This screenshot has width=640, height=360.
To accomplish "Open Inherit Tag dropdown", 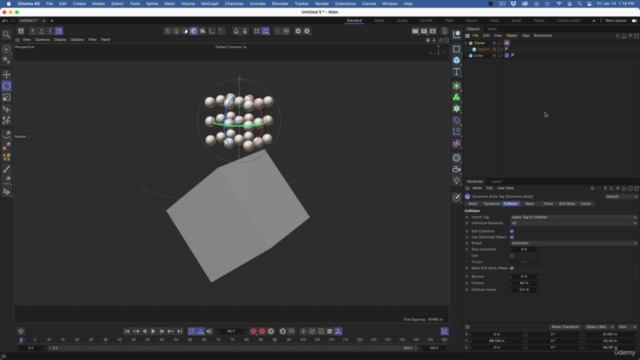I will point(573,217).
